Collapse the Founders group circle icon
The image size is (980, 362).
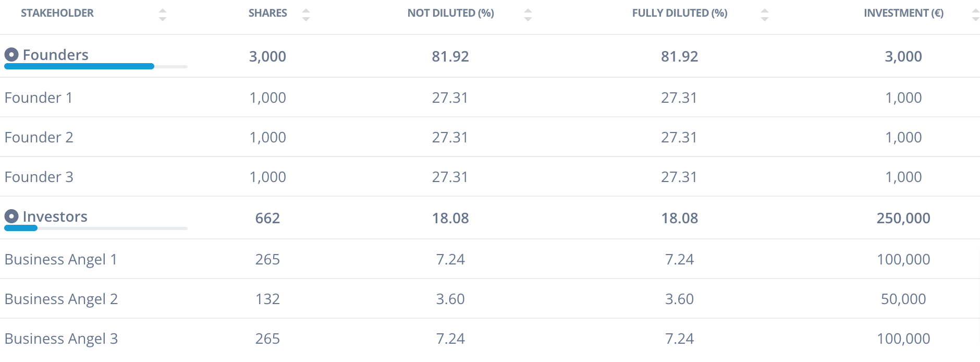coord(11,54)
